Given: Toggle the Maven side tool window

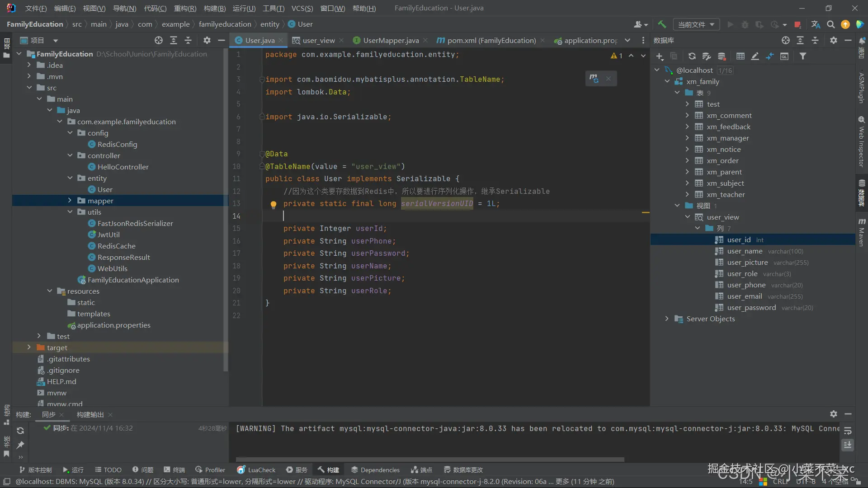Looking at the screenshot, I should pyautogui.click(x=862, y=233).
